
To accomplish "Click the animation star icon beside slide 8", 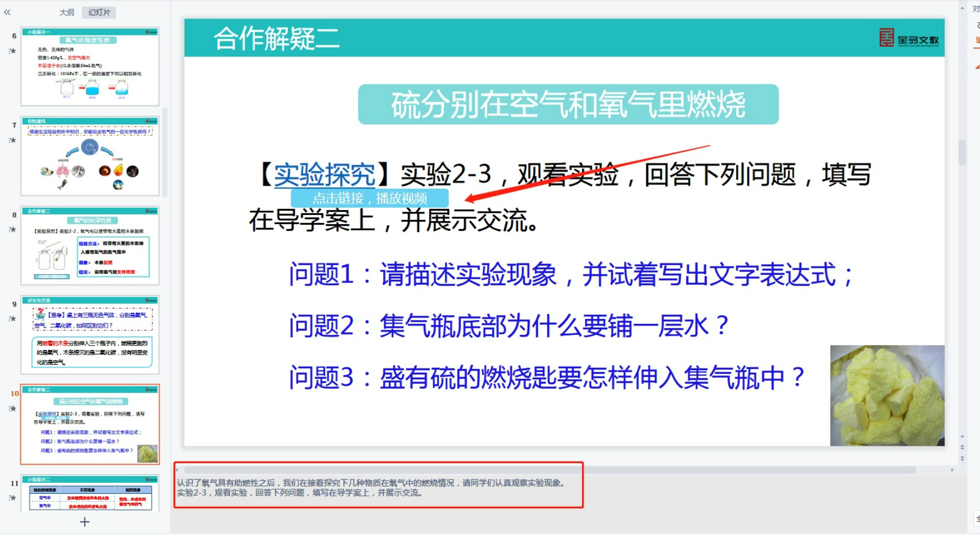I will pos(13,230).
